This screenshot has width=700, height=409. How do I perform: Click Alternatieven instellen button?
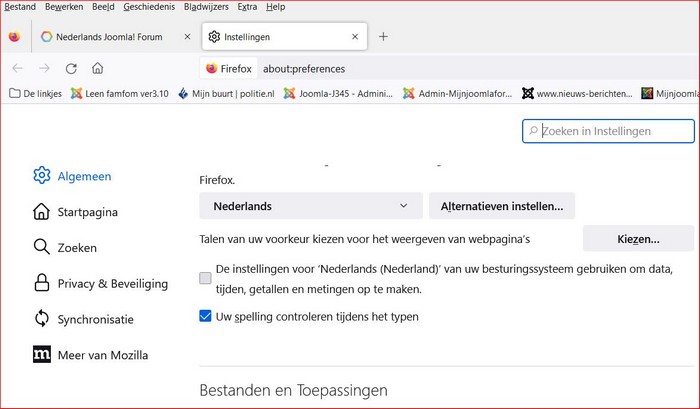click(x=502, y=206)
